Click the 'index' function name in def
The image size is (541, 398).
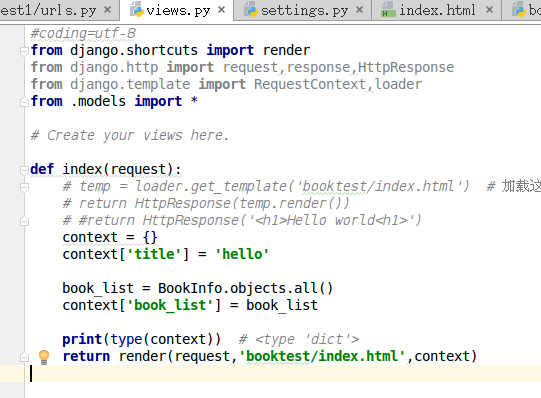pos(82,169)
